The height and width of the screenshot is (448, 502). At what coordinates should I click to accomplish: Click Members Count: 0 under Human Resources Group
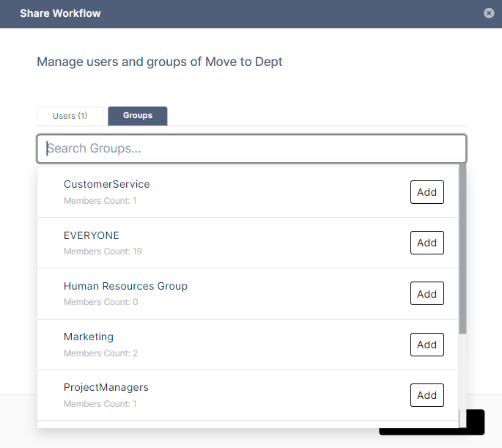point(100,302)
